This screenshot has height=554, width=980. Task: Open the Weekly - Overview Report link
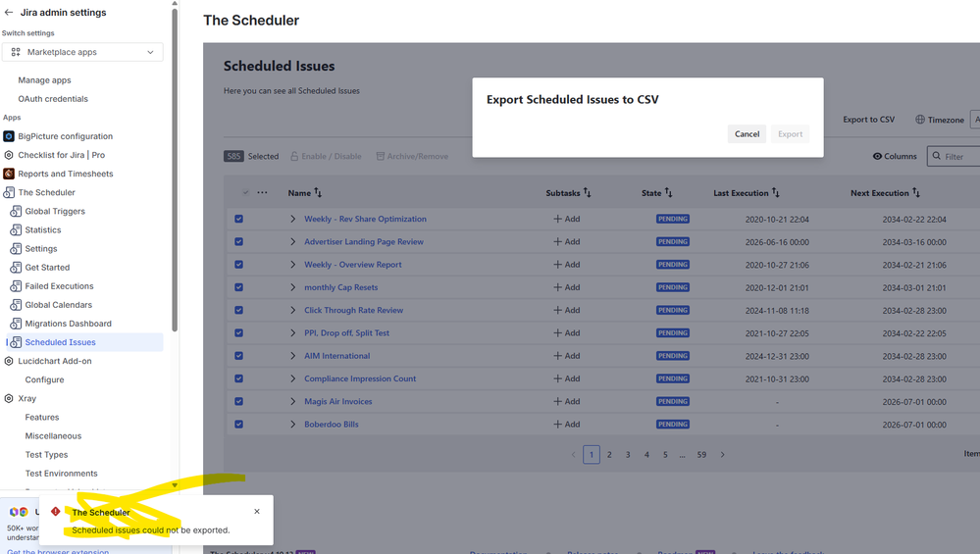click(352, 264)
